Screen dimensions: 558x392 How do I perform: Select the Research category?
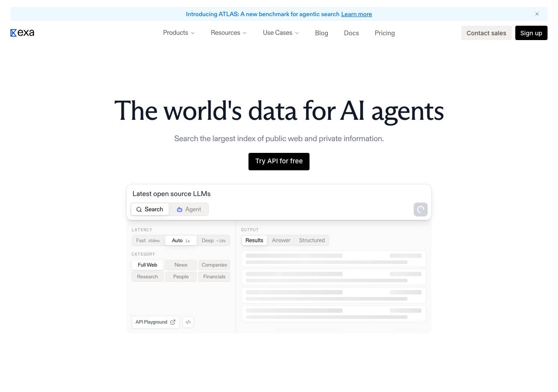[x=147, y=277]
